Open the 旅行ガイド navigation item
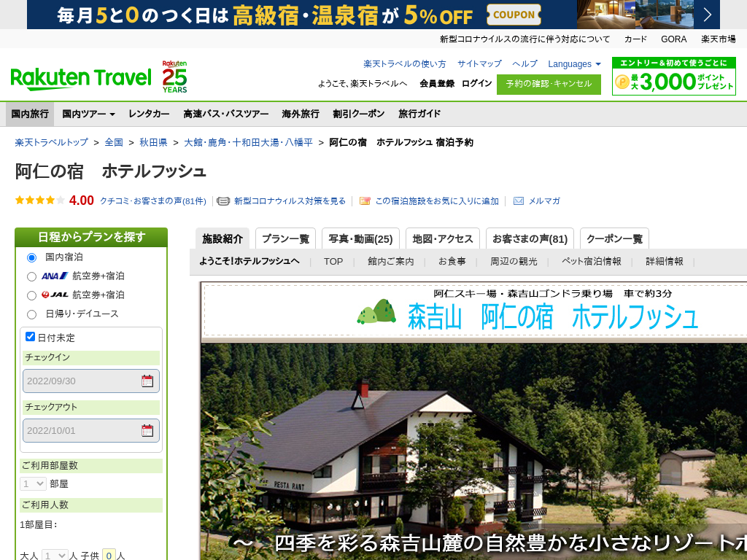This screenshot has width=747, height=560. [x=419, y=114]
